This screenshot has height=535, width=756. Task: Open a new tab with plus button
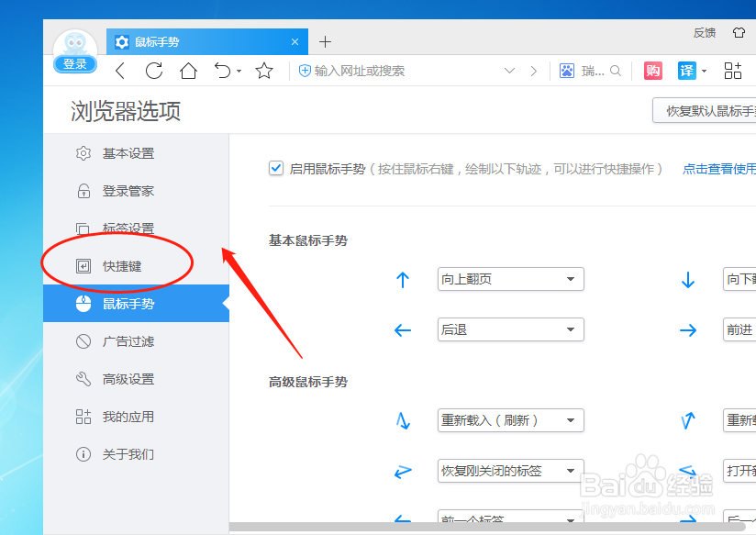tap(326, 42)
